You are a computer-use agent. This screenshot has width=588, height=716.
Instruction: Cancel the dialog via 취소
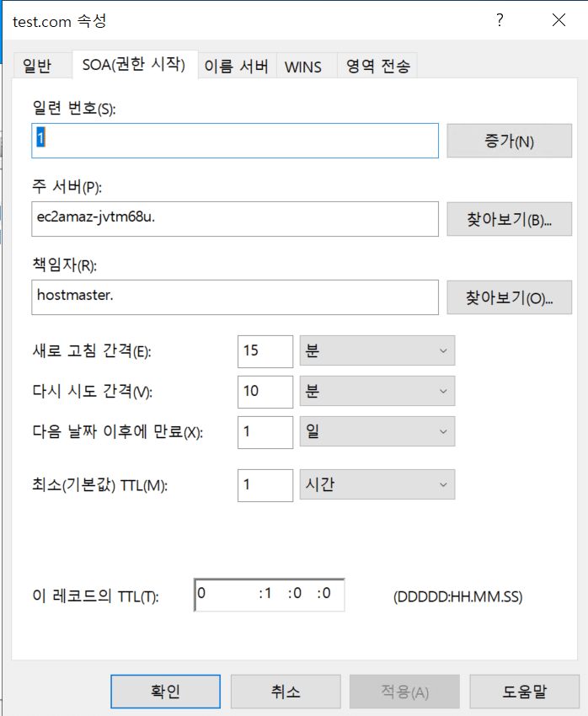tap(285, 690)
